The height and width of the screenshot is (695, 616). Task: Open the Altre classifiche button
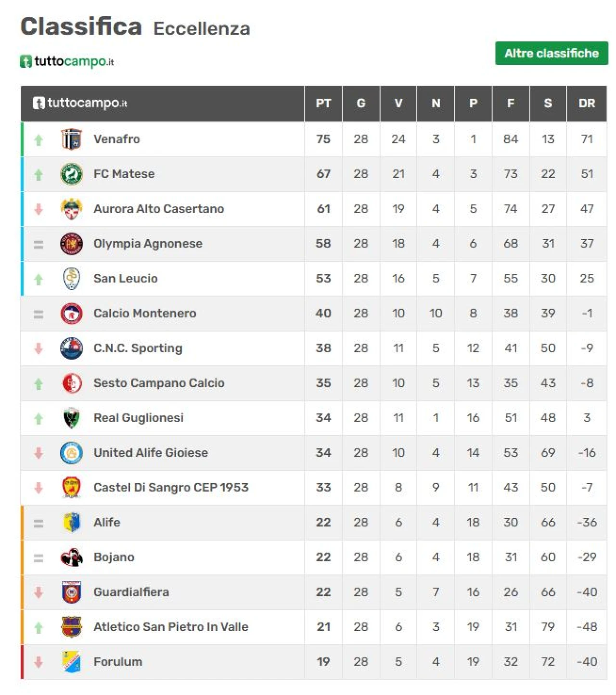552,53
